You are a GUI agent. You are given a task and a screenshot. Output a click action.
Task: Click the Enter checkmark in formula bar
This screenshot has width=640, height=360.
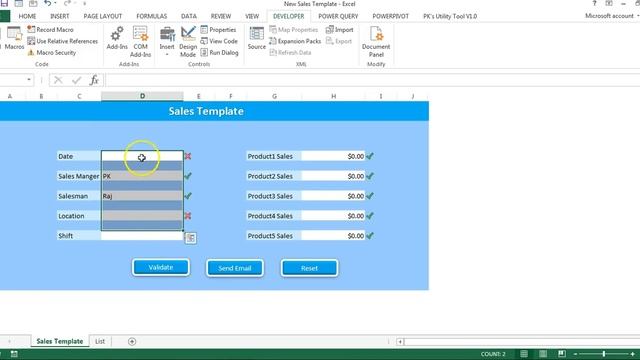point(76,80)
